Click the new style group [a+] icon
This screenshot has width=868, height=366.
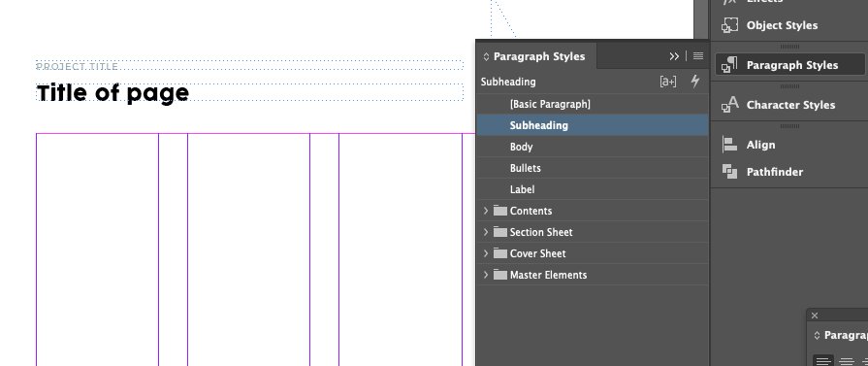coord(668,82)
